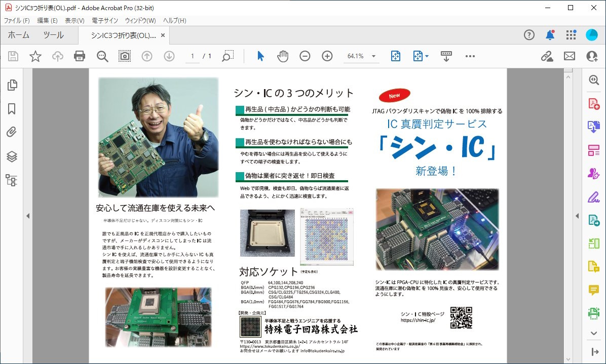
Task: Open the yellow Comment tool
Action: (594, 290)
